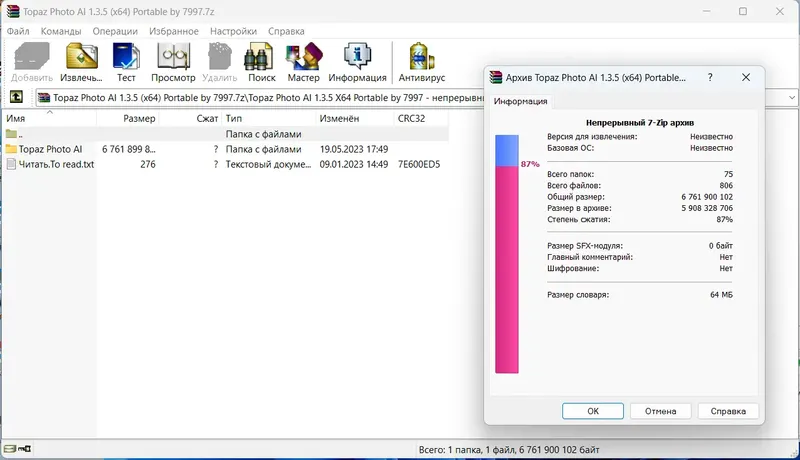Click the '09.01.2023 14:49' date cell

[x=354, y=164]
